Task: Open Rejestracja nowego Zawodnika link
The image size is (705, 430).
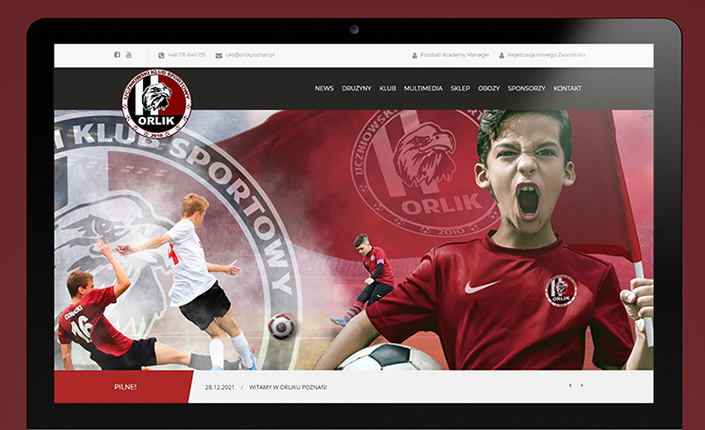Action: (x=546, y=55)
